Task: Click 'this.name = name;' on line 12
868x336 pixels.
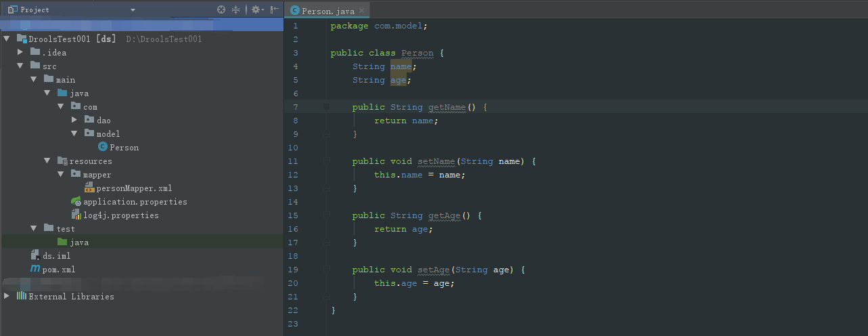Action: [420, 175]
